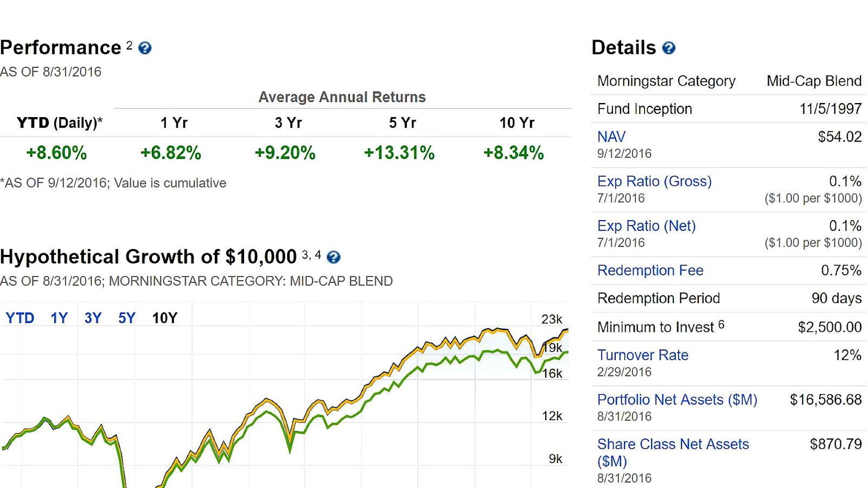Click the Exp Ratio (Gross) link
Screen dimensions: 868x488
(654, 181)
